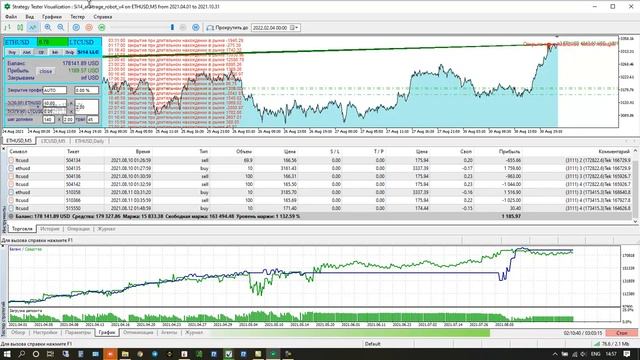Click the multiplier field showing 2.00

click(x=68, y=120)
